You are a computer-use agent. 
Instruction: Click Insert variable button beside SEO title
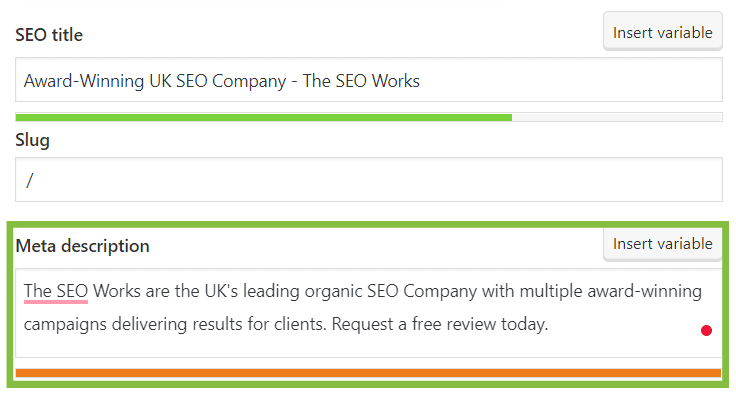coord(662,31)
